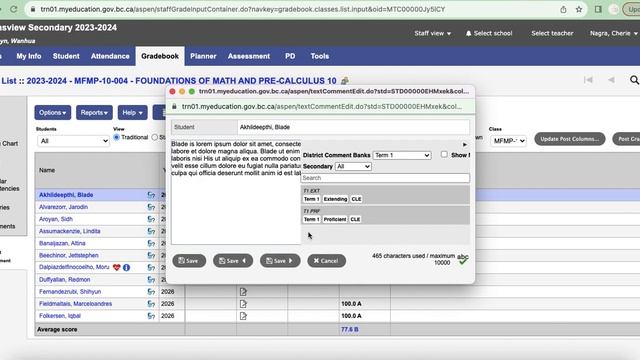Go to the previous record arrow icon
640x360 pixels.
611,80
